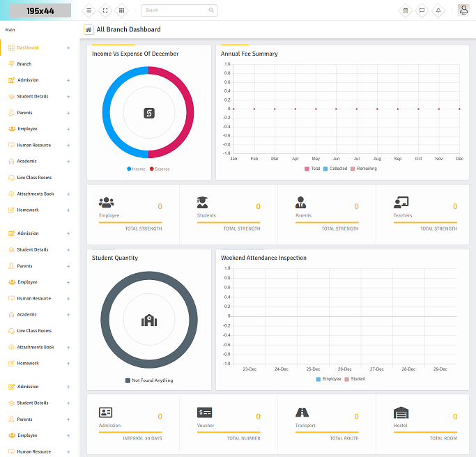Viewport: 476px width, 457px height.
Task: Toggle Income series in donut chart legend
Action: 137,169
